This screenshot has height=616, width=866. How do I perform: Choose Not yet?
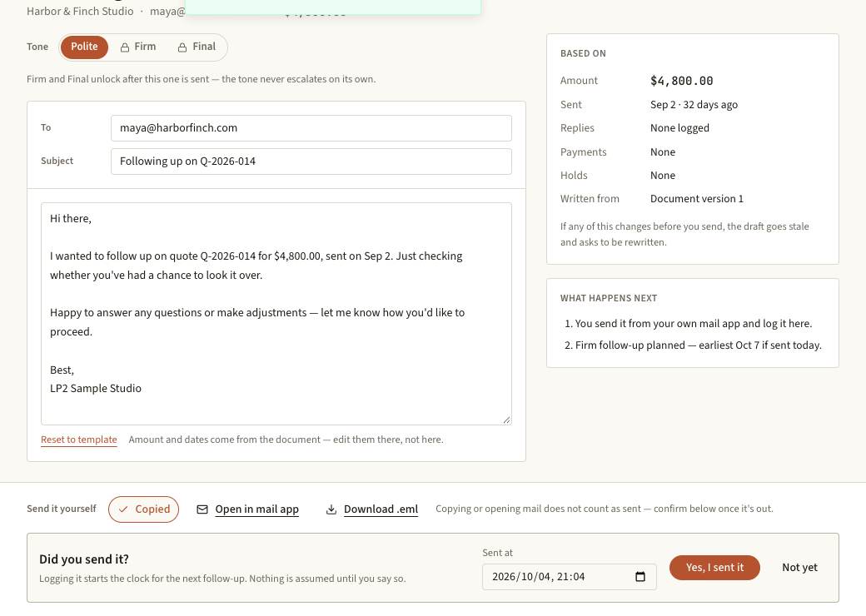click(x=799, y=568)
